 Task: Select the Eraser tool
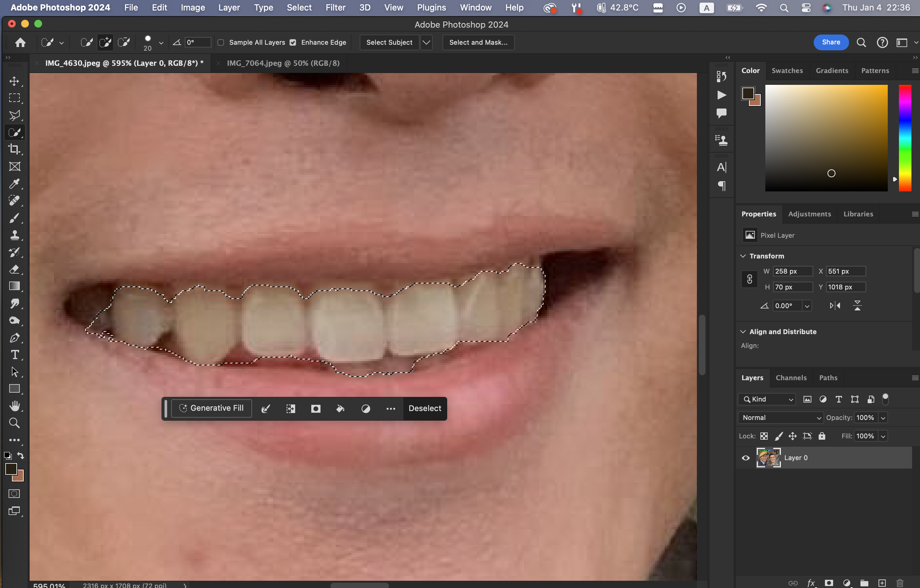click(x=14, y=269)
